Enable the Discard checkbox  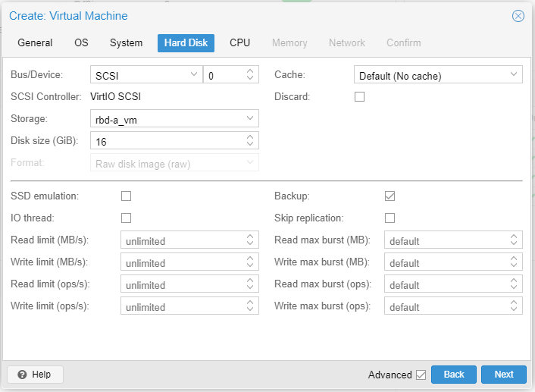tap(359, 96)
